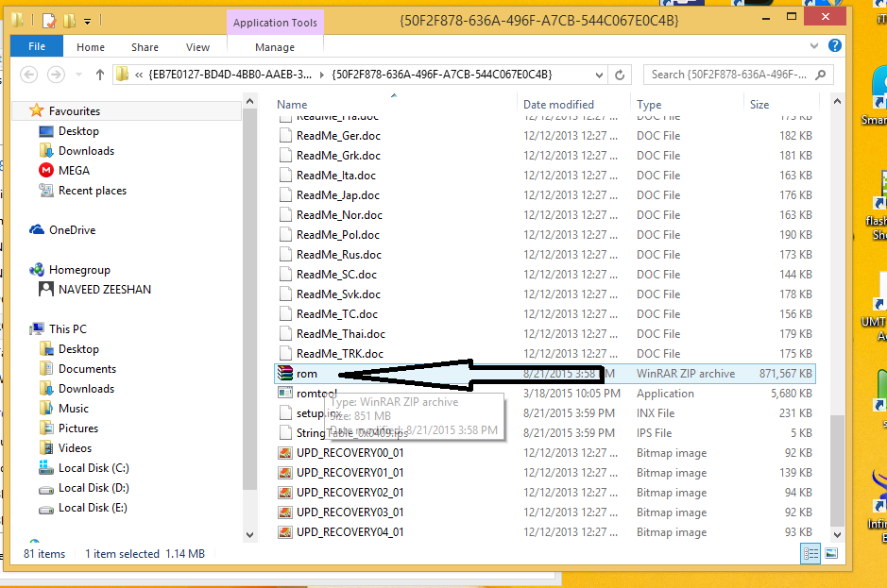The height and width of the screenshot is (588, 887).
Task: Switch to Large icons view button
Action: (x=831, y=554)
